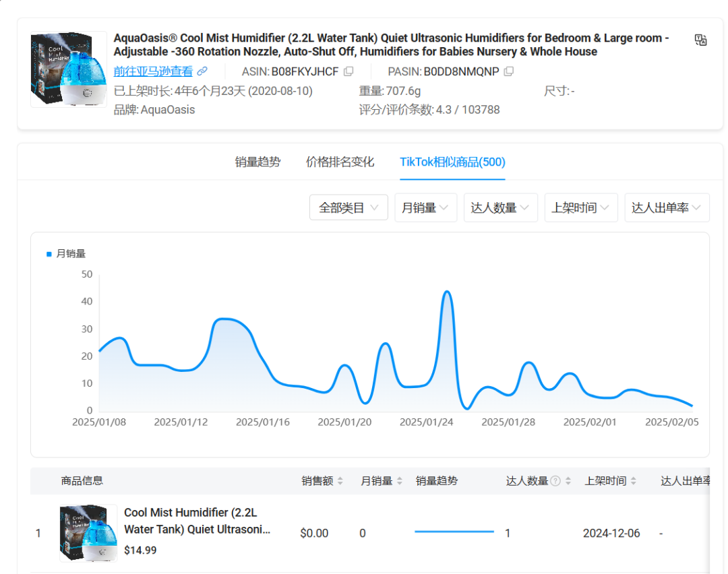Sort table by 达人数量 column arrows
Screen dimensions: 728x574
click(x=568, y=481)
